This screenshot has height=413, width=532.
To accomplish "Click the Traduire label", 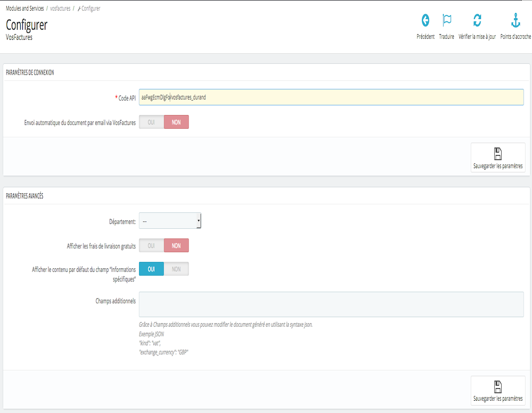I will pyautogui.click(x=446, y=37).
